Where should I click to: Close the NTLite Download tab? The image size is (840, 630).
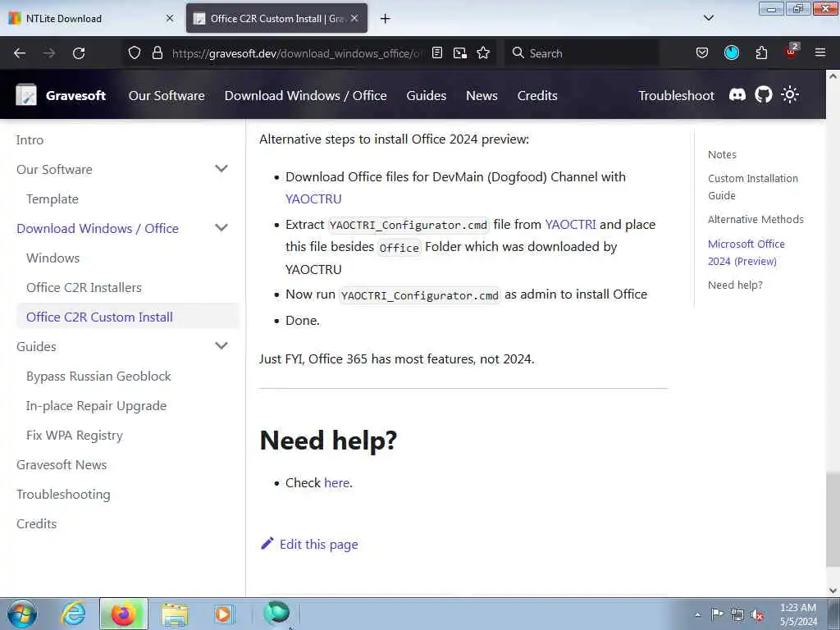170,18
